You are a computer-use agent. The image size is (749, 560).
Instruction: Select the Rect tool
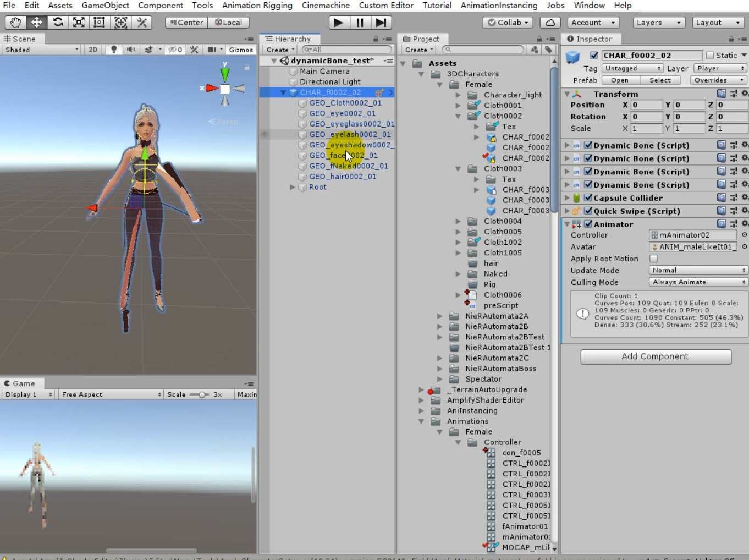click(100, 22)
